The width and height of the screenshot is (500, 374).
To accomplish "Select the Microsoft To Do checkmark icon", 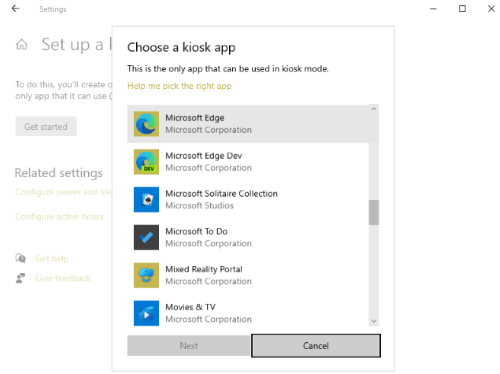I will pyautogui.click(x=146, y=237).
